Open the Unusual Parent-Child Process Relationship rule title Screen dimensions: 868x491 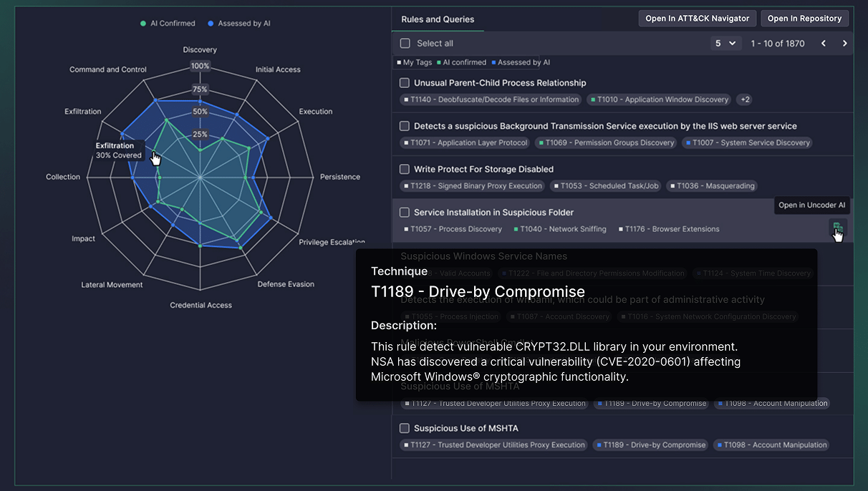coord(500,83)
